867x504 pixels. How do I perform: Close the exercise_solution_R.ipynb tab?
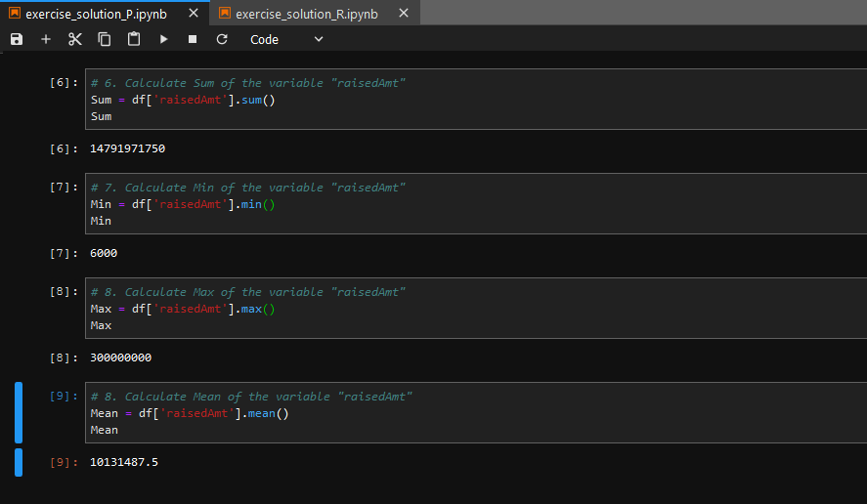(404, 14)
